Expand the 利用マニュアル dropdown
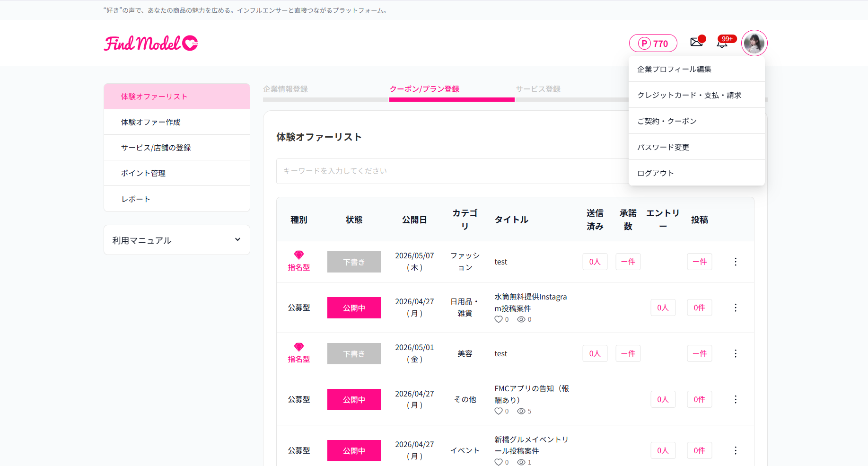 [177, 240]
